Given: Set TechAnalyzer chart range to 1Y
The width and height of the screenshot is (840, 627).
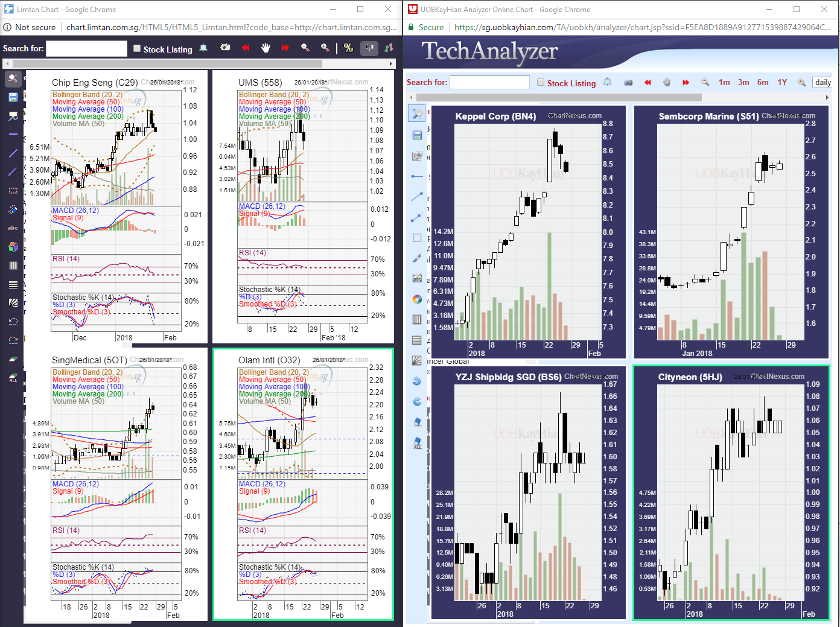Looking at the screenshot, I should click(782, 83).
